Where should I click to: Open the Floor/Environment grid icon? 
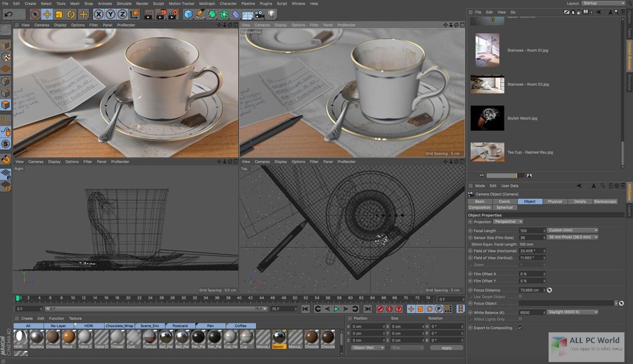[x=248, y=14]
